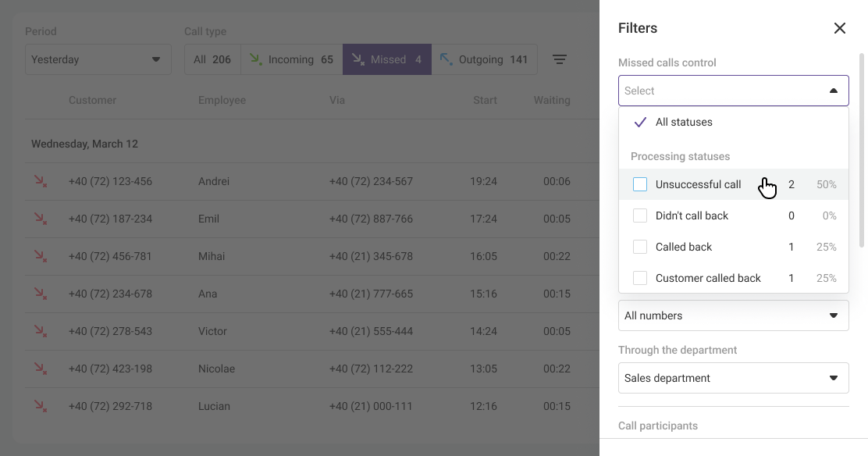Screen dimensions: 868x456
Task: Click the Filters panel scrollbar
Action: (862, 148)
